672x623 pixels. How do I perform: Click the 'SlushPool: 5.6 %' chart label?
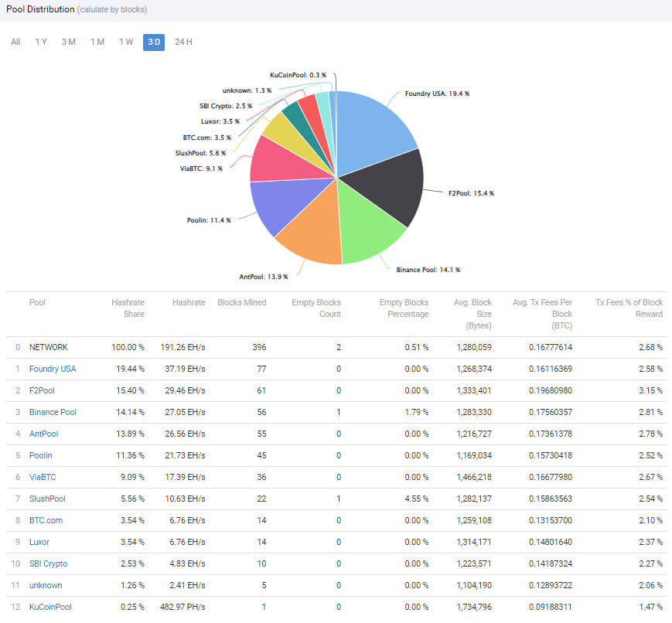coord(200,153)
